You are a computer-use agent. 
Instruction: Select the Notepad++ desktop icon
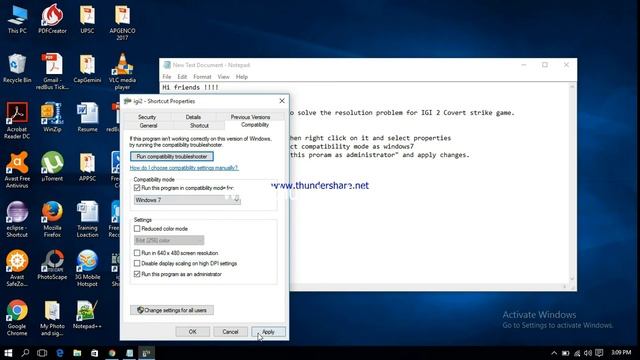click(87, 315)
